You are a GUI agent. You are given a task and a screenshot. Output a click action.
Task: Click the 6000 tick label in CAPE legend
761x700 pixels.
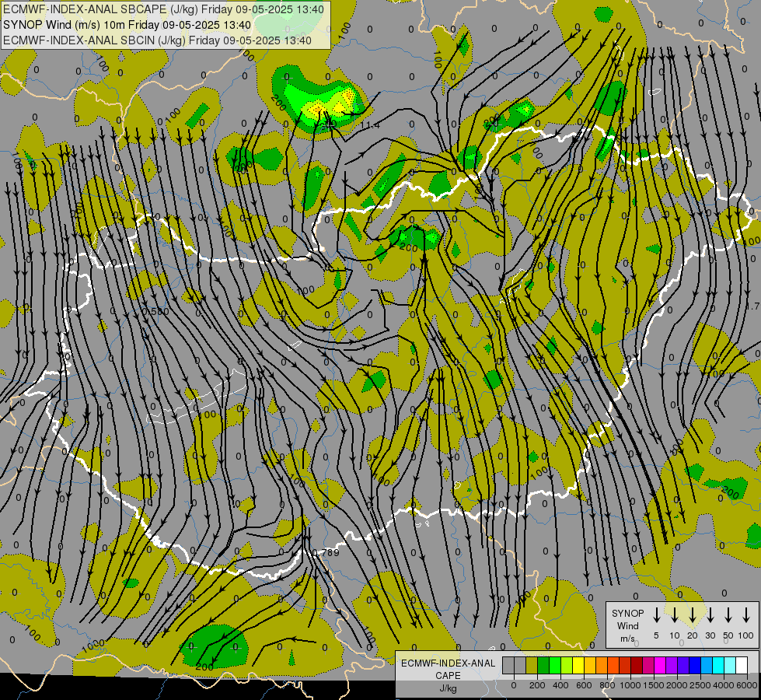click(x=747, y=685)
